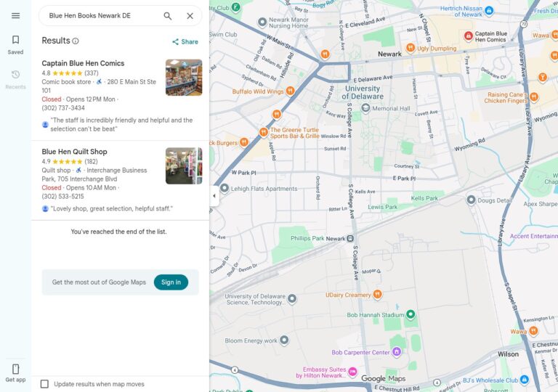558x392 pixels.
Task: Click the Sign in button
Action: click(171, 282)
